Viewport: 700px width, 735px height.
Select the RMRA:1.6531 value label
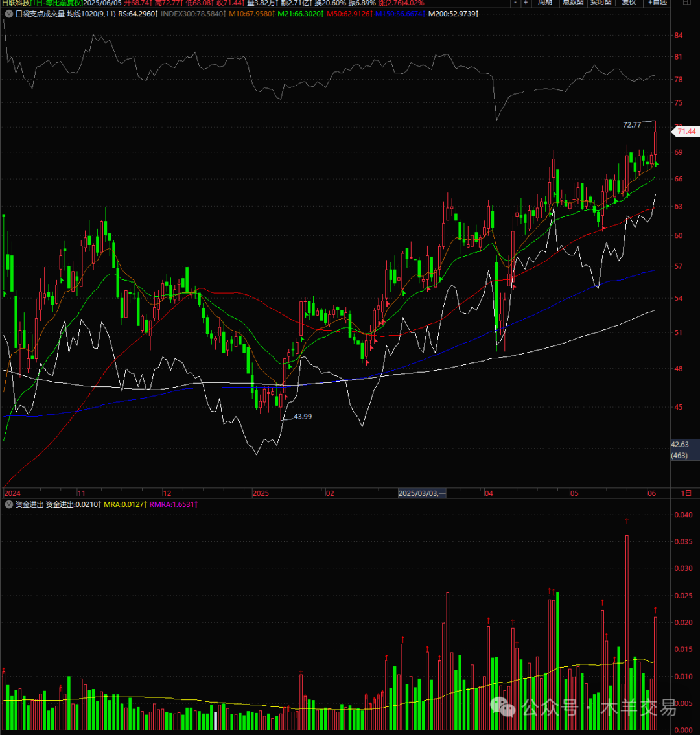coord(174,504)
